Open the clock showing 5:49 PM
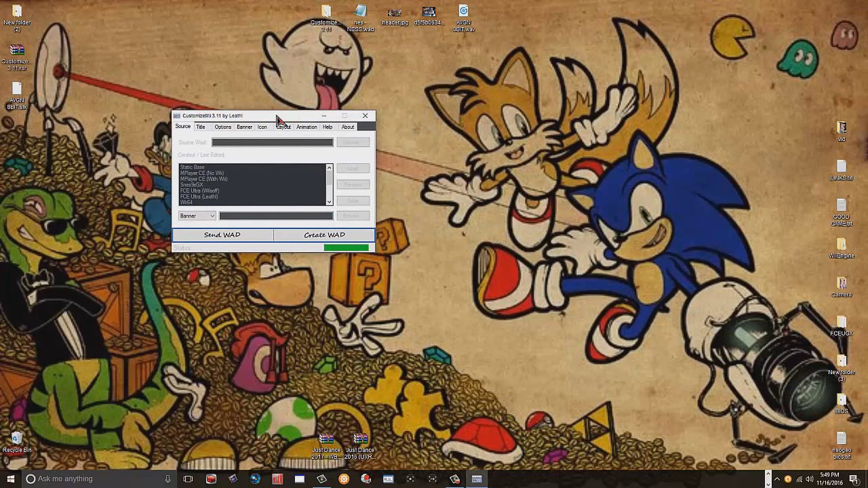868x488 pixels. pos(829,479)
